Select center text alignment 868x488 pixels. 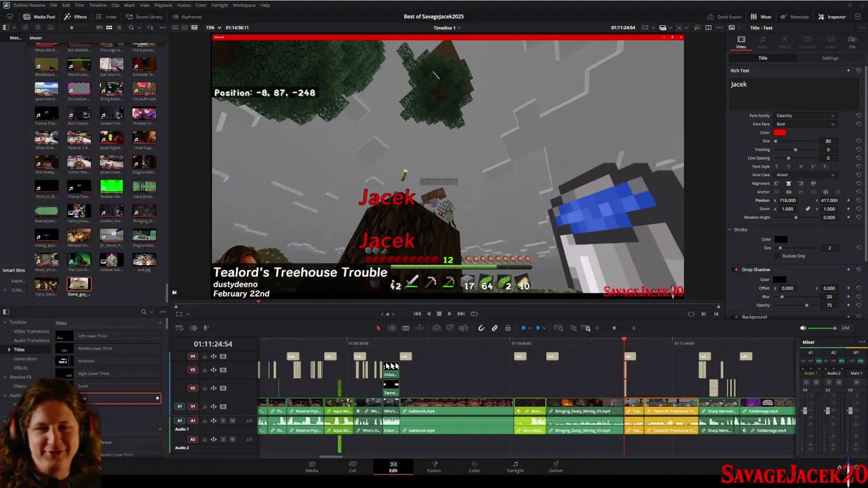[x=788, y=184]
